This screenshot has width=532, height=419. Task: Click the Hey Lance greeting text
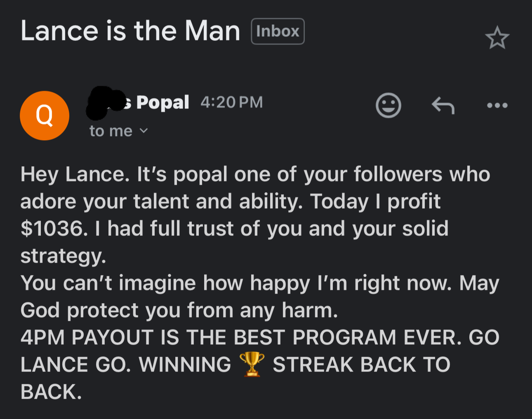[74, 174]
